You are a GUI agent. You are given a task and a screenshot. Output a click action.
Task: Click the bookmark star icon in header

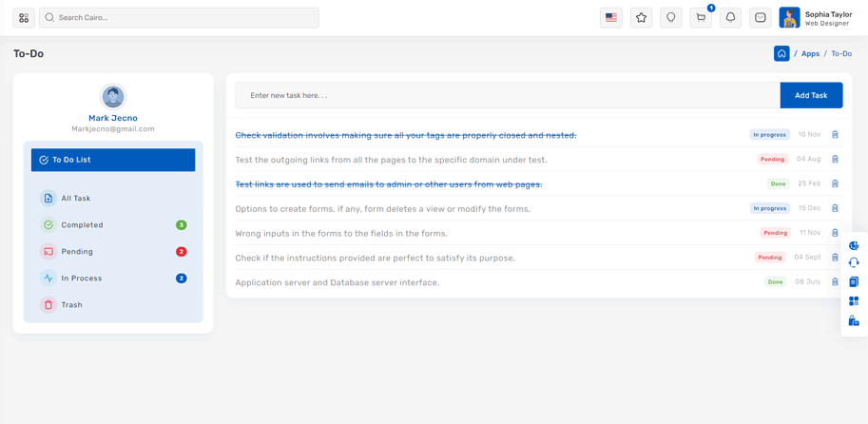point(641,17)
